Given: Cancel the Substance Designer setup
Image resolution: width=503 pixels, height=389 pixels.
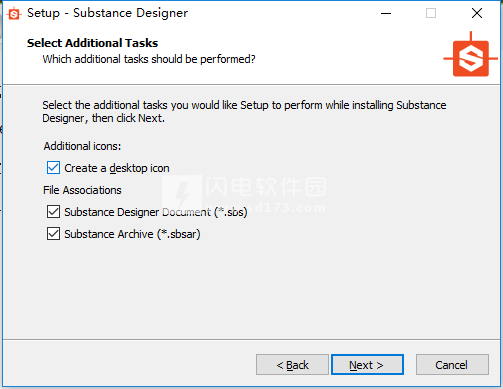Looking at the screenshot, I should 452,365.
